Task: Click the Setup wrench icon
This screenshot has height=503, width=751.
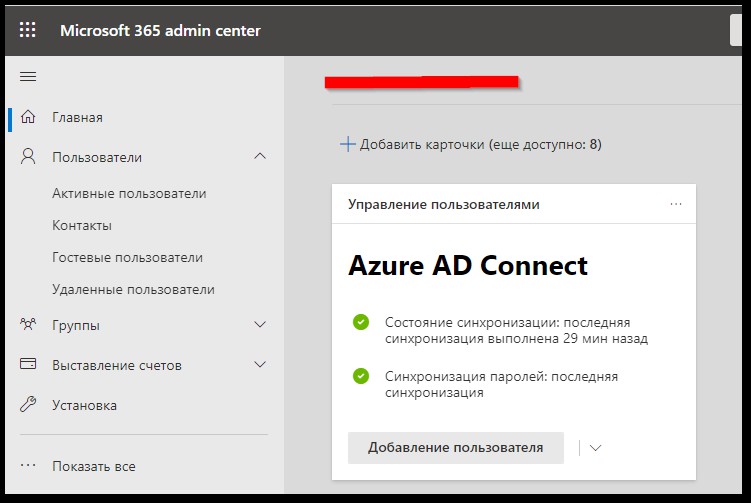Action: click(29, 405)
